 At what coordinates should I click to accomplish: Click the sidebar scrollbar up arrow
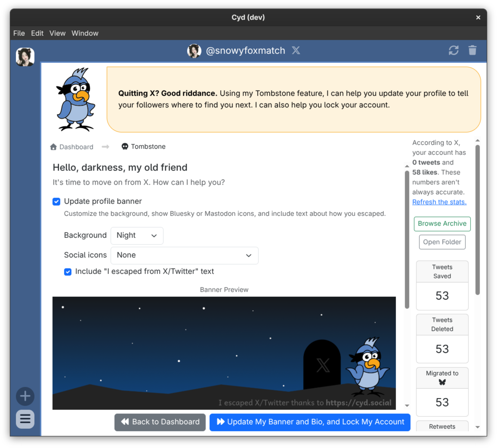click(x=478, y=141)
